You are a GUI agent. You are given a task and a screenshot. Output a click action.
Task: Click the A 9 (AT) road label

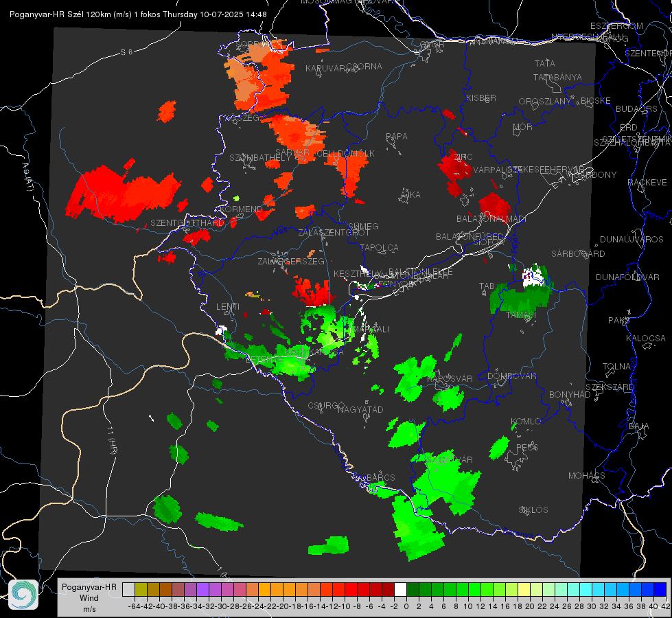[x=28, y=176]
